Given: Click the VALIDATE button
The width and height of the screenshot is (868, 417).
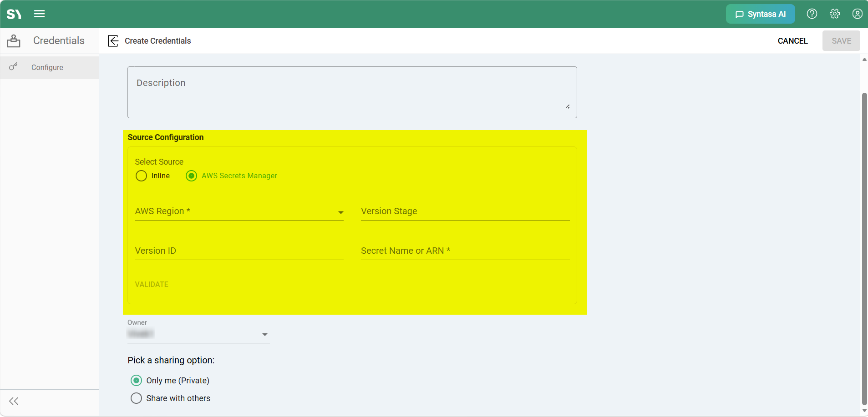Looking at the screenshot, I should coord(152,284).
